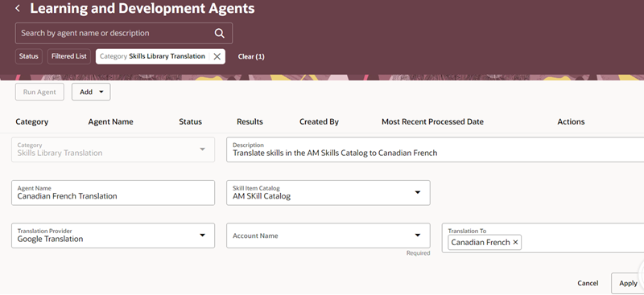The image size is (644, 295).
Task: Select the Filtered List filter chip
Action: coord(69,56)
